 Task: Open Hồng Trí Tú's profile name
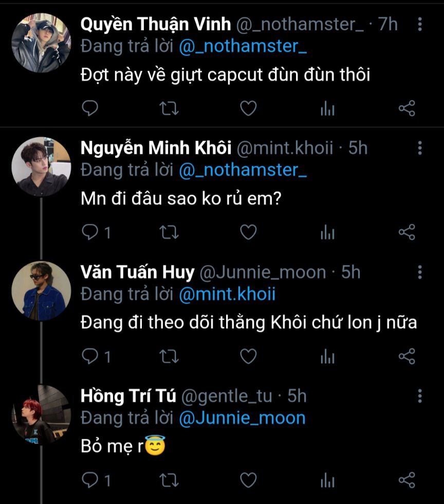tap(128, 396)
